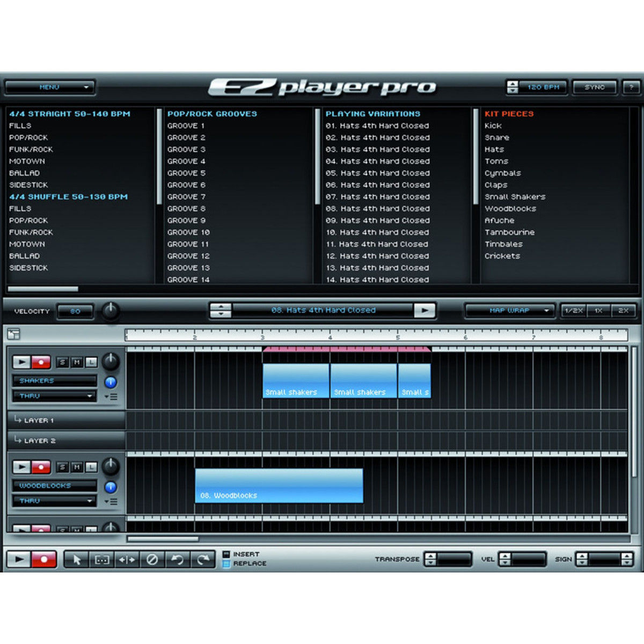
Task: Click the redo arrow icon
Action: click(x=202, y=560)
